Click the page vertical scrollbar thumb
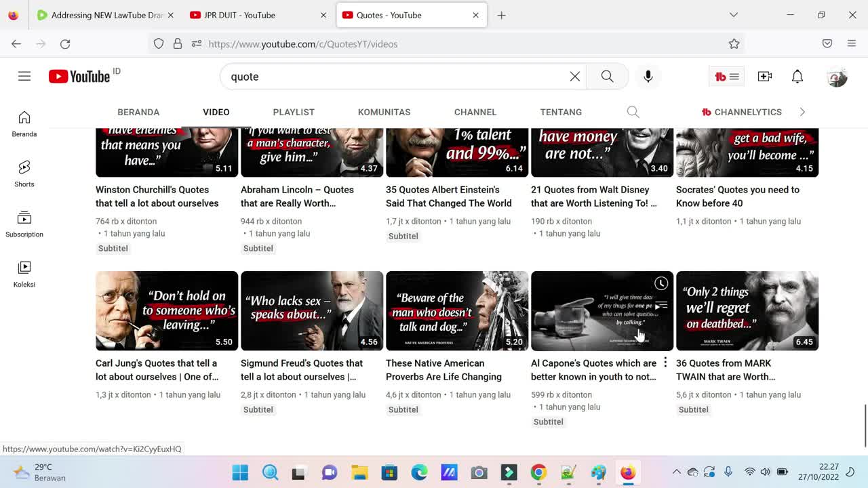The height and width of the screenshot is (488, 868). (x=865, y=426)
